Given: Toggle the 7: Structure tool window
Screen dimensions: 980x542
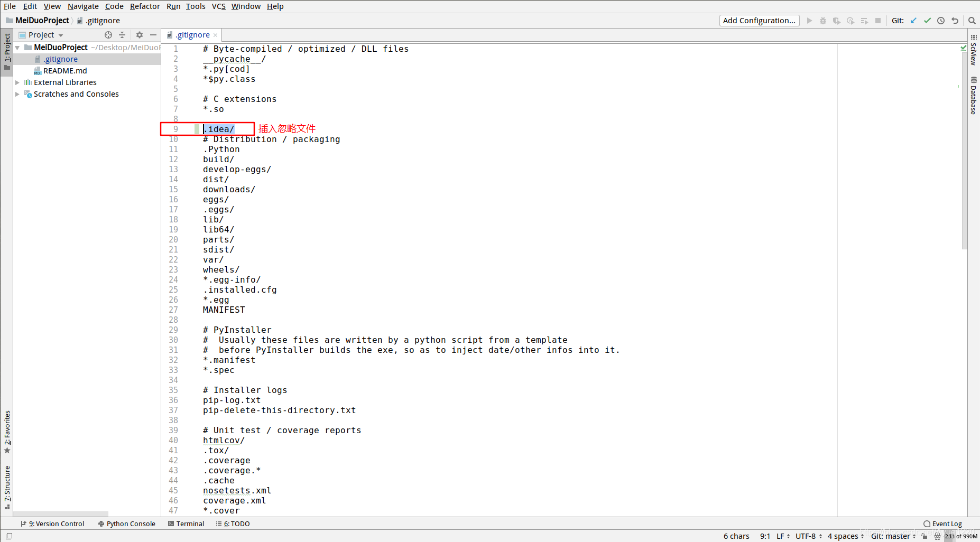Looking at the screenshot, I should tap(7, 488).
